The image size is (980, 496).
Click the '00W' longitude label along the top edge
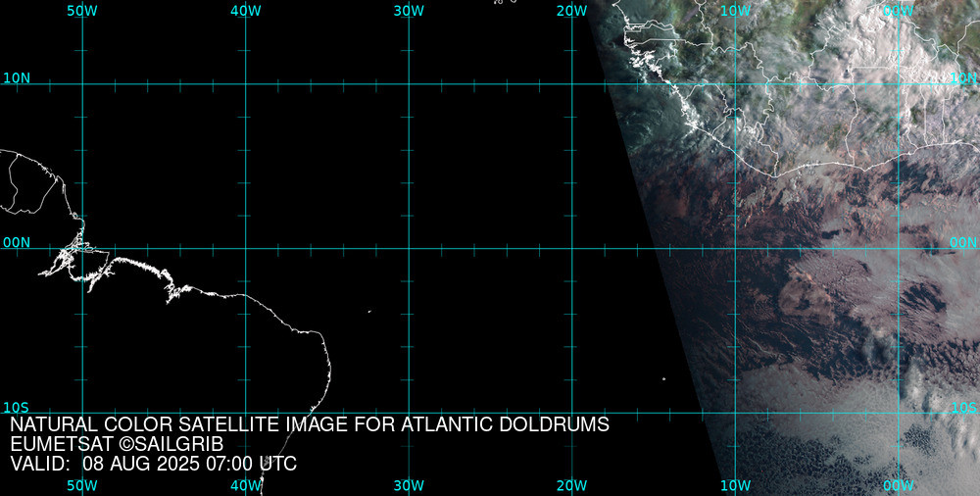pyautogui.click(x=899, y=11)
